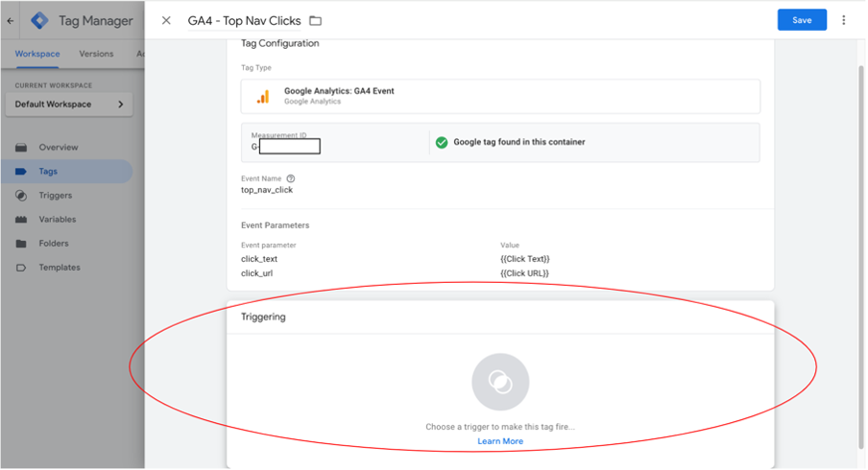Click the Triggers circle icon

click(21, 195)
